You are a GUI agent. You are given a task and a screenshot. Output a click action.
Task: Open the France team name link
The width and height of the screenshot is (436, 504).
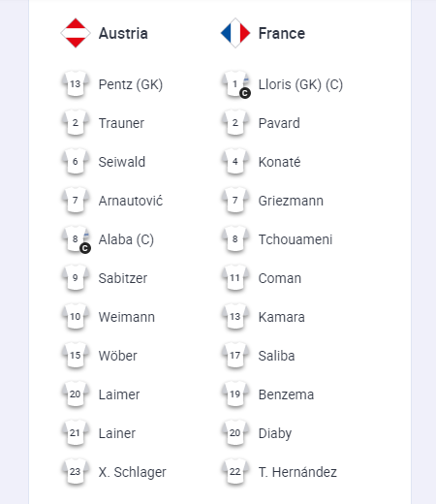pos(282,33)
